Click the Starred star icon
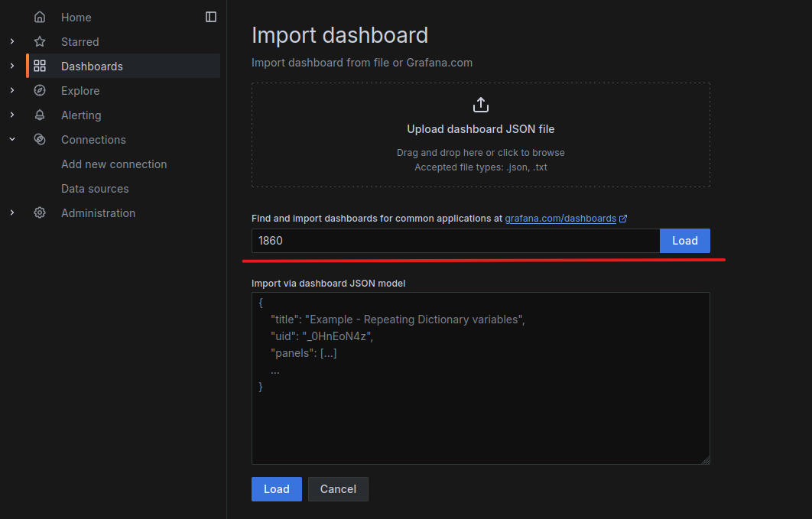The width and height of the screenshot is (812, 519). pyautogui.click(x=40, y=42)
